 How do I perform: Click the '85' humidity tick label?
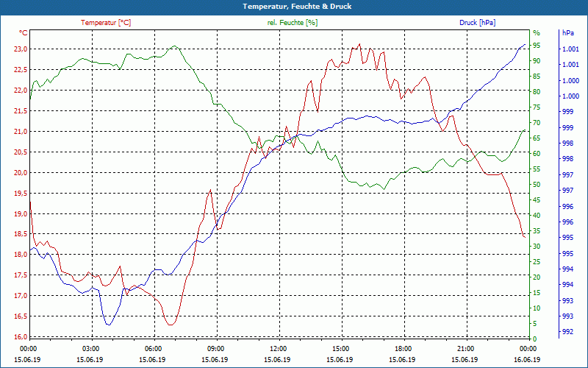coord(537,77)
